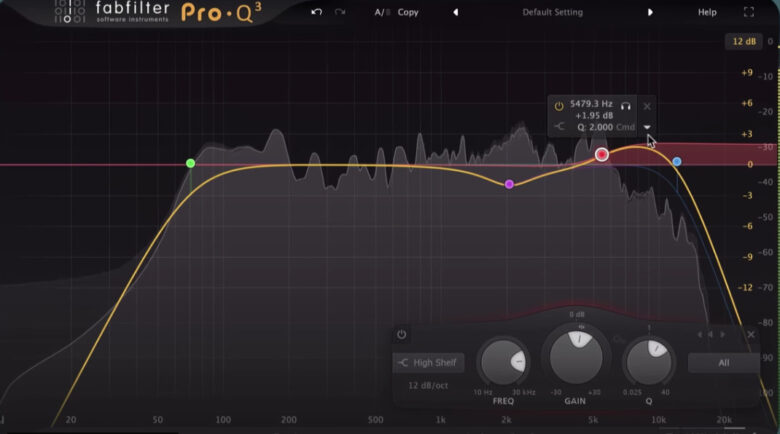Image resolution: width=780 pixels, height=434 pixels.
Task: Select the green low-cut band node
Action: click(x=191, y=163)
